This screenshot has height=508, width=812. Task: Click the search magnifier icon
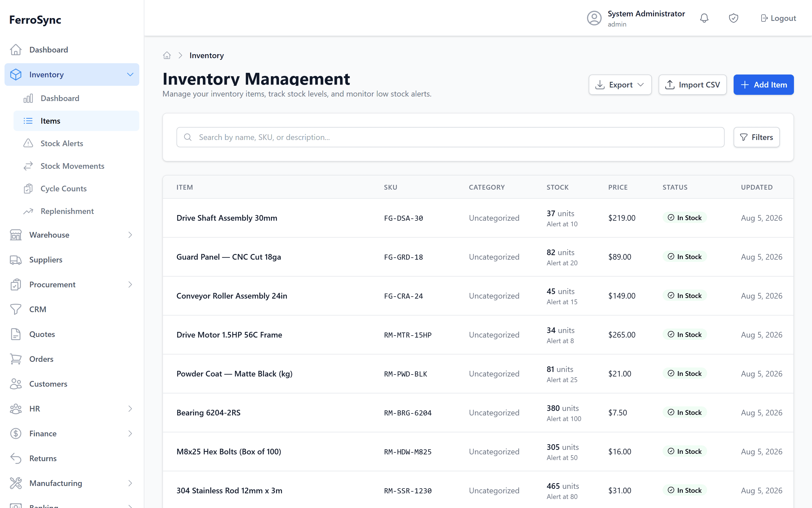point(187,137)
